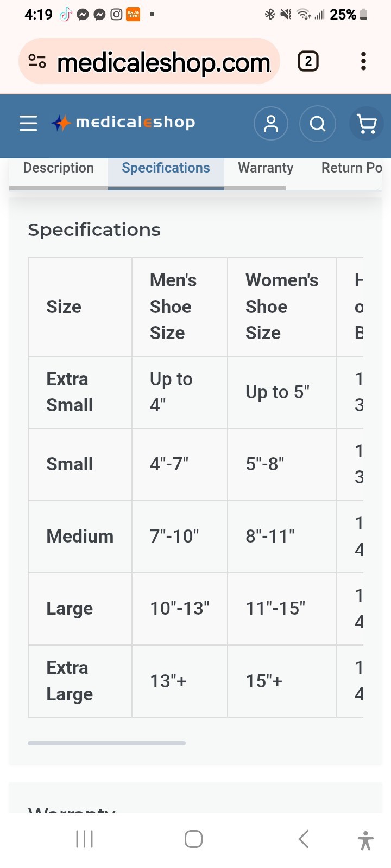Tap the Women's Shoe Size column header
This screenshot has height=868, width=391.
tap(282, 307)
